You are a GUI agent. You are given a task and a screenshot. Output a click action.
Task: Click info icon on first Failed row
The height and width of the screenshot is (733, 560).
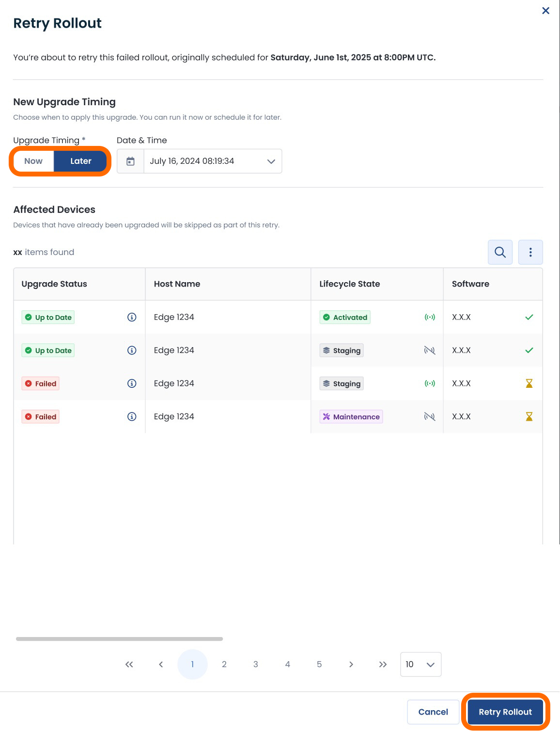pos(132,383)
